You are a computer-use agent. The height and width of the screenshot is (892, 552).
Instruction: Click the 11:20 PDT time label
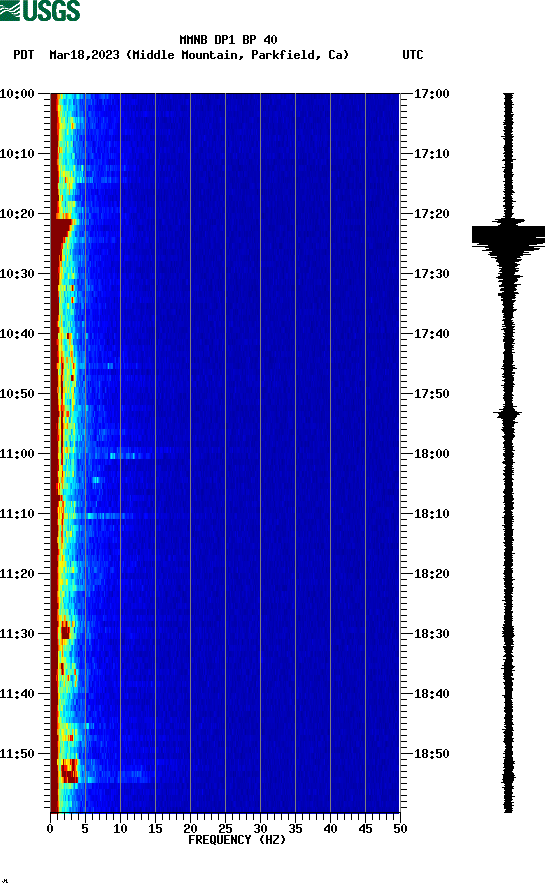point(17,573)
